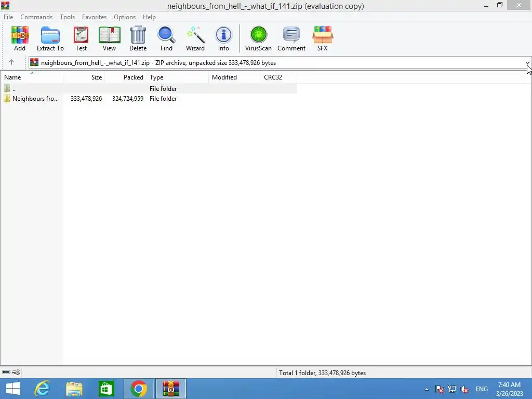The width and height of the screenshot is (532, 399).
Task: Start VirusScan on the archive
Action: 258,38
